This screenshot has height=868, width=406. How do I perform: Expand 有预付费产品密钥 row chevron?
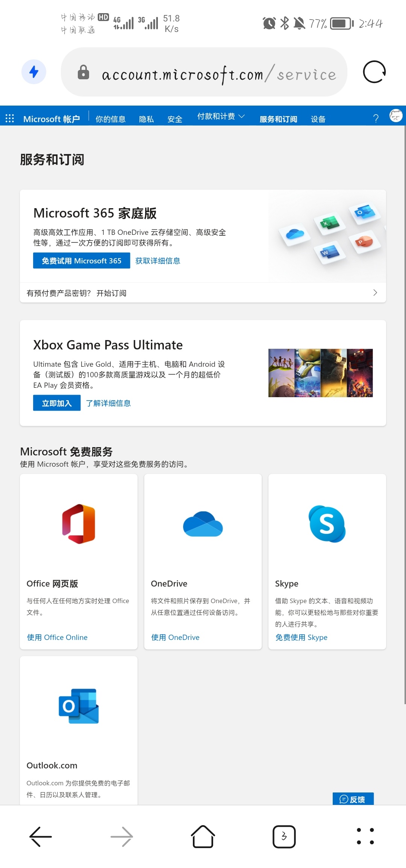[375, 293]
